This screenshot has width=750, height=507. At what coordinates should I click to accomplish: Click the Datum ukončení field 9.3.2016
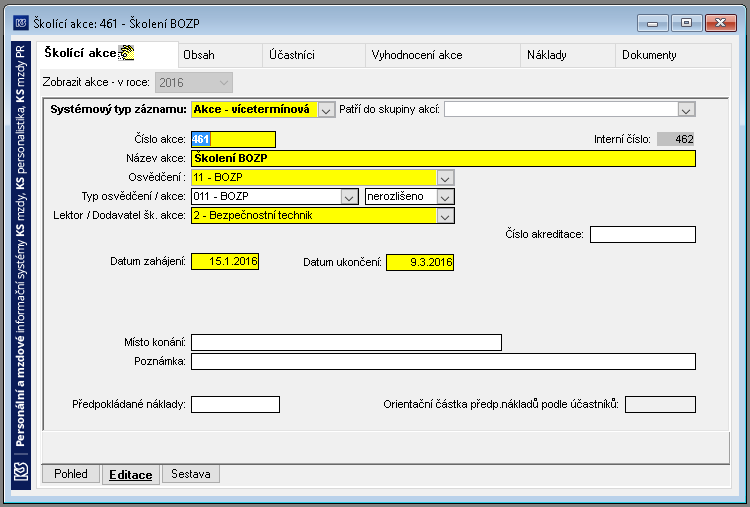(420, 262)
